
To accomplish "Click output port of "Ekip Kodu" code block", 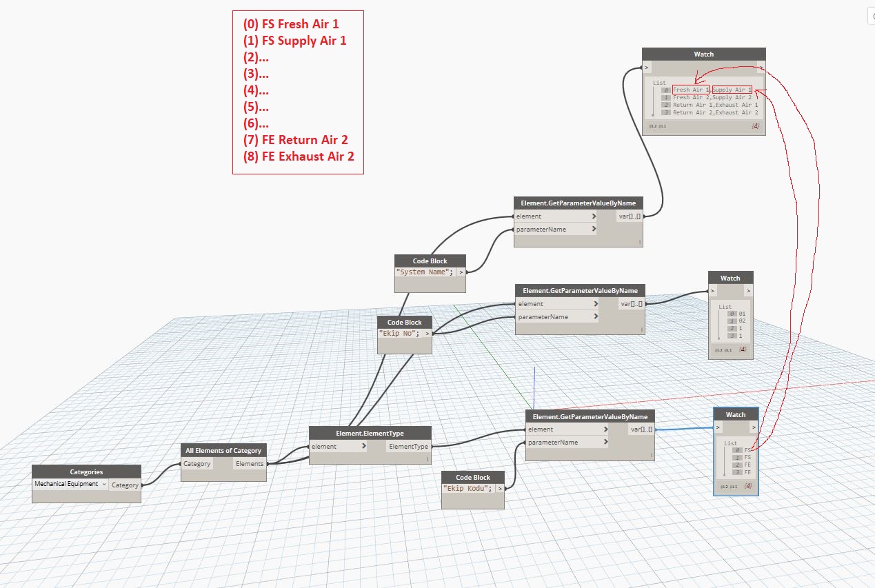I will (x=499, y=488).
